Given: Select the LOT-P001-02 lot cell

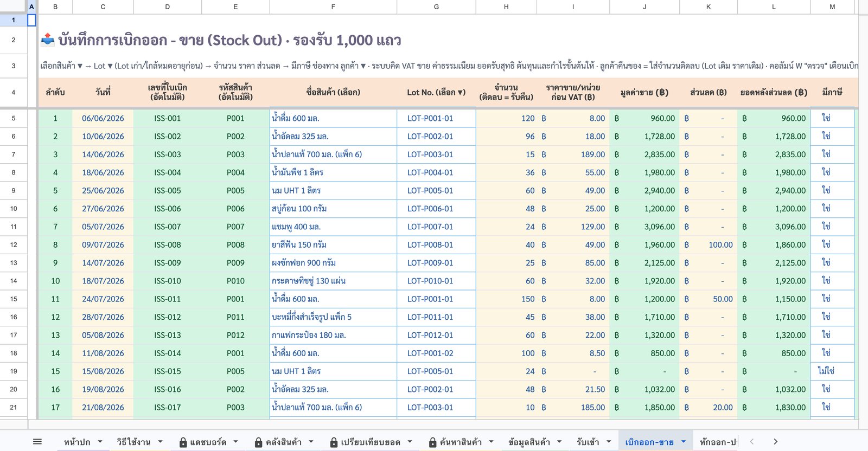Looking at the screenshot, I should [x=436, y=353].
